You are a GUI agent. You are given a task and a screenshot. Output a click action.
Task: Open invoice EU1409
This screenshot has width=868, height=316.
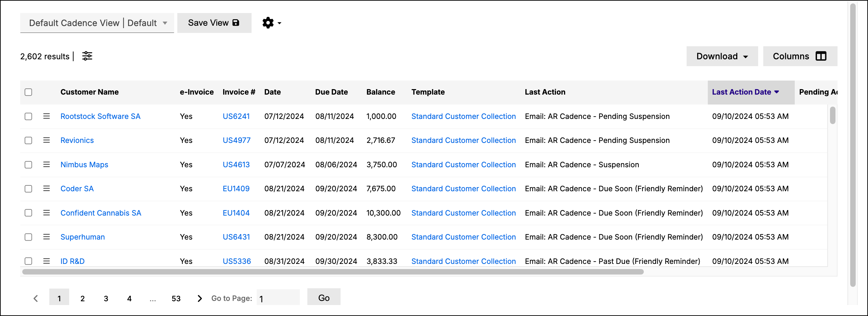point(236,189)
